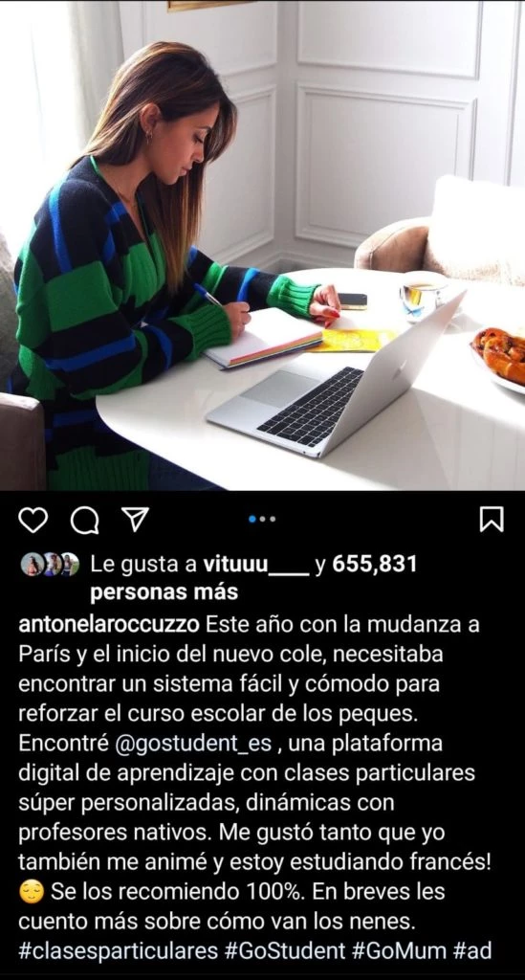
Task: Open the antonelaroccuzzo profile username
Action: pos(109,624)
